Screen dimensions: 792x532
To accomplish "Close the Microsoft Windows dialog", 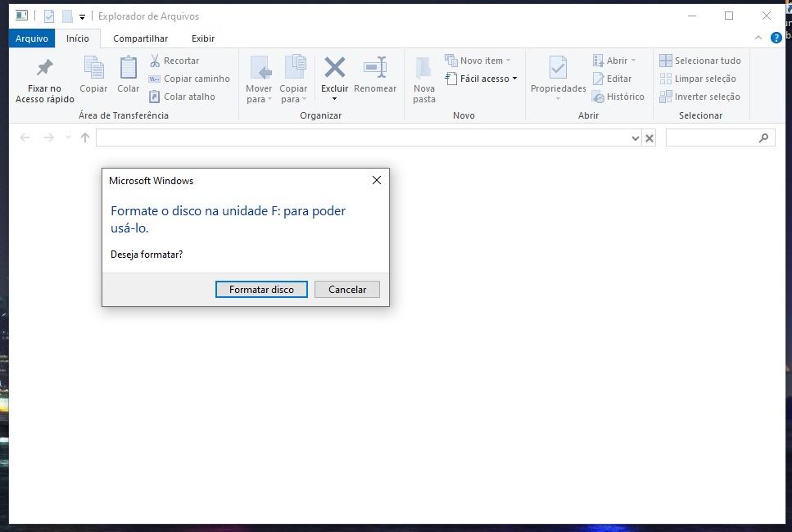I will [376, 180].
